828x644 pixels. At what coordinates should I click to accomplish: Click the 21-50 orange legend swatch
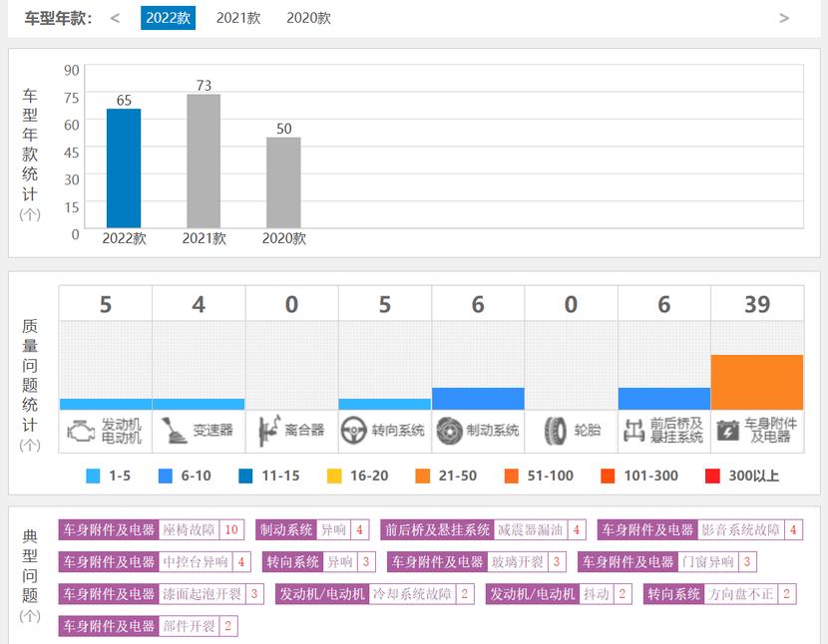click(x=422, y=477)
